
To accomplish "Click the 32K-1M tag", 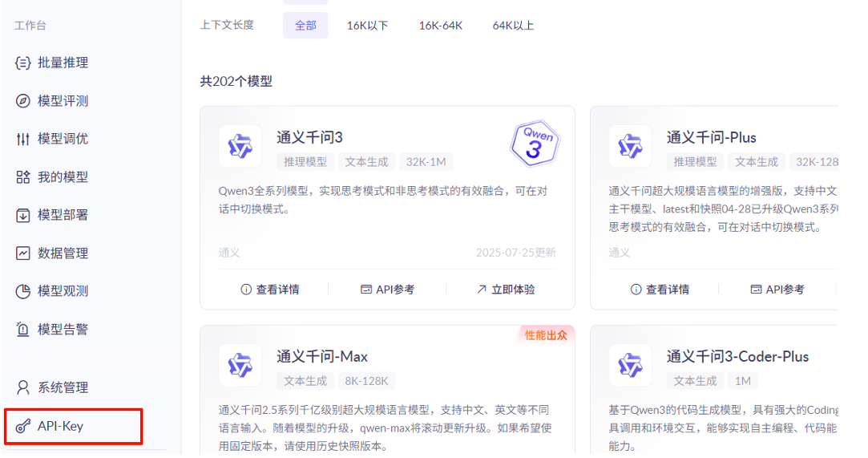I will [x=426, y=162].
